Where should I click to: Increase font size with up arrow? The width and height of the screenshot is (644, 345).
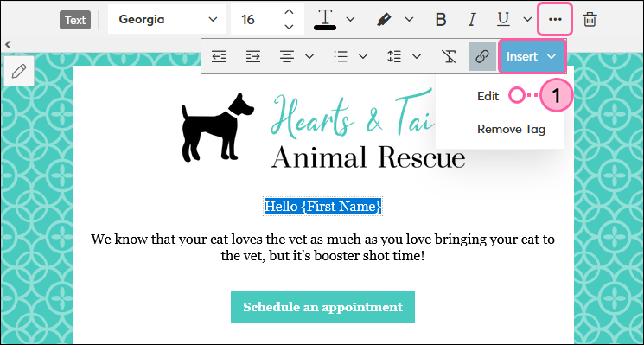(289, 12)
